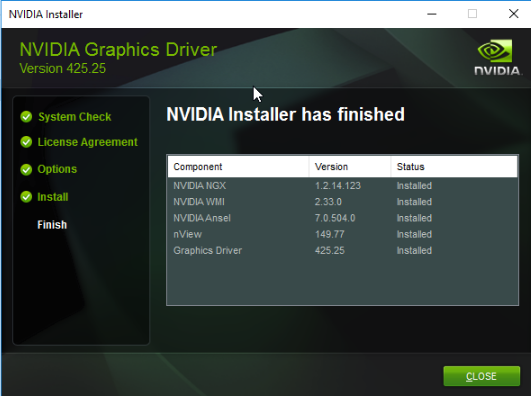Click the NVIDIA eye logo
This screenshot has height=396, width=531.
click(495, 51)
